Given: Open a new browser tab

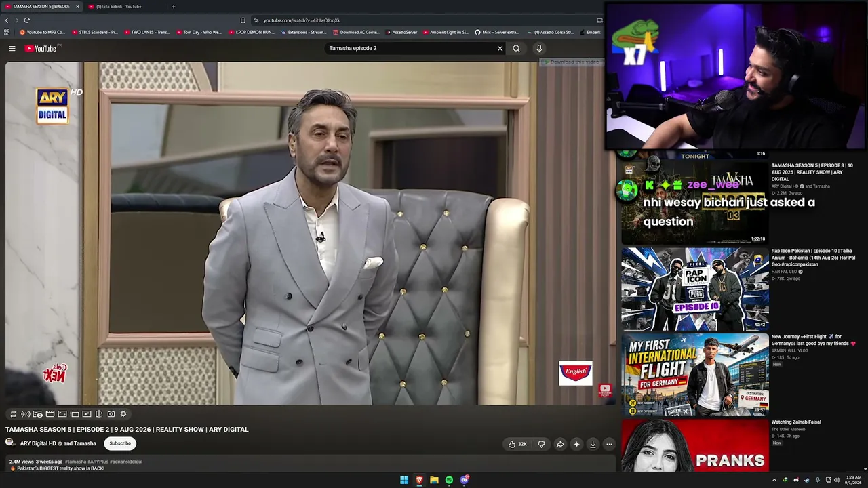Looking at the screenshot, I should click(173, 7).
